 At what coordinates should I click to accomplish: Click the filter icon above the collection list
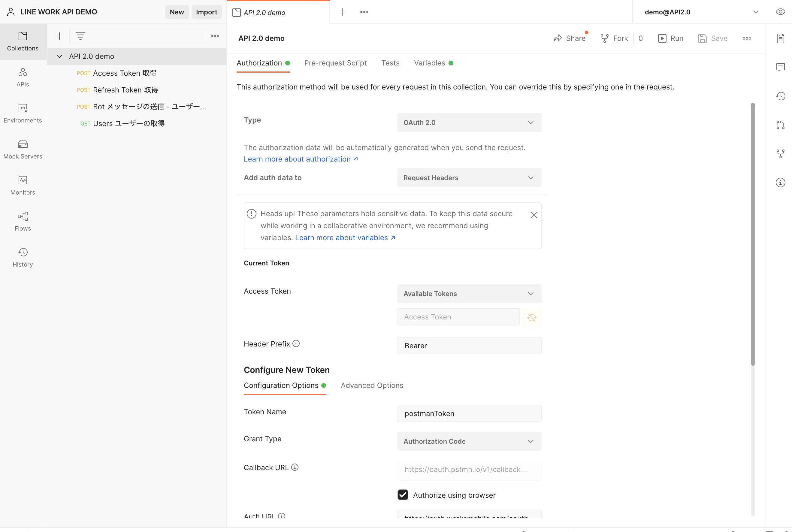pos(80,36)
